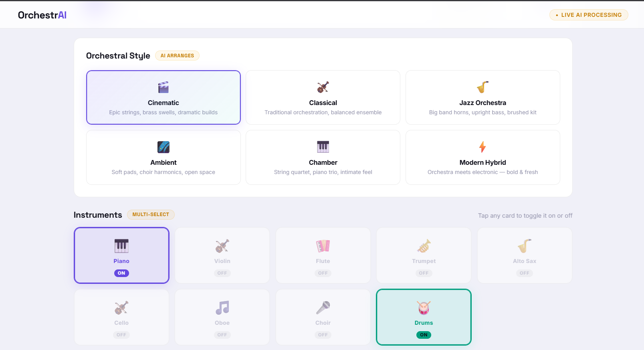
Task: Click the Modern Hybrid style title
Action: [x=482, y=162]
